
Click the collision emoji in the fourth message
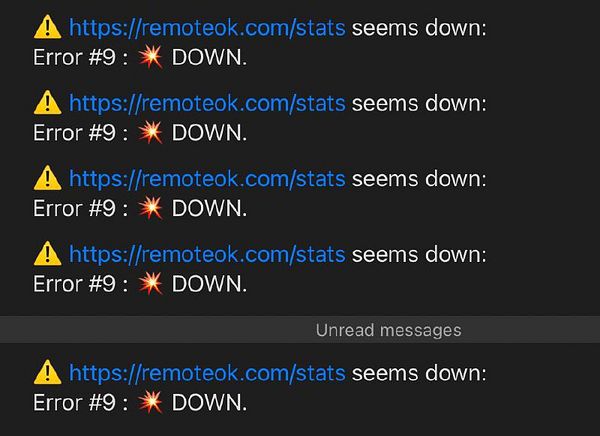coord(151,283)
